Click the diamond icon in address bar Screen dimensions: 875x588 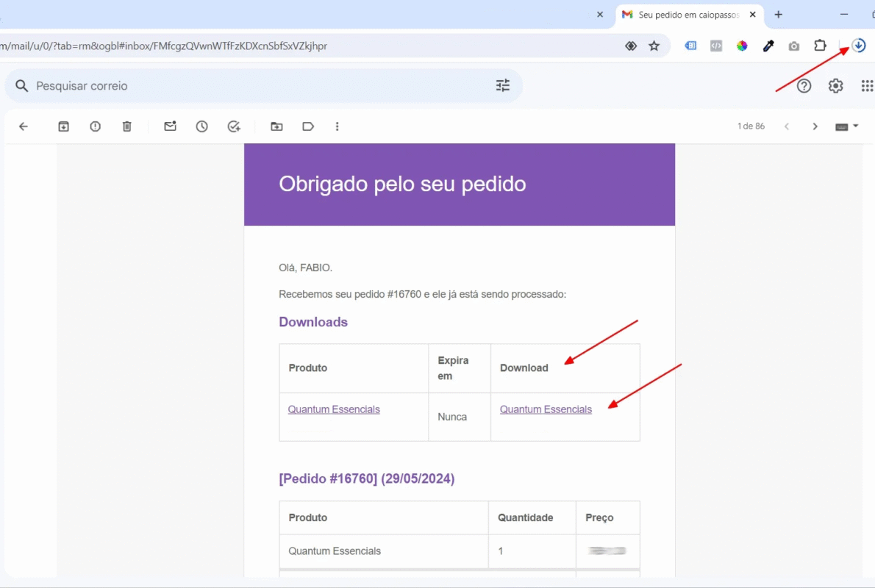(631, 46)
